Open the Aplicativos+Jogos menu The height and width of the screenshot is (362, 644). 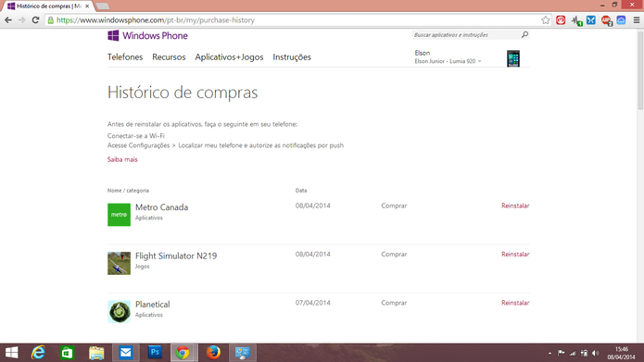coord(229,57)
